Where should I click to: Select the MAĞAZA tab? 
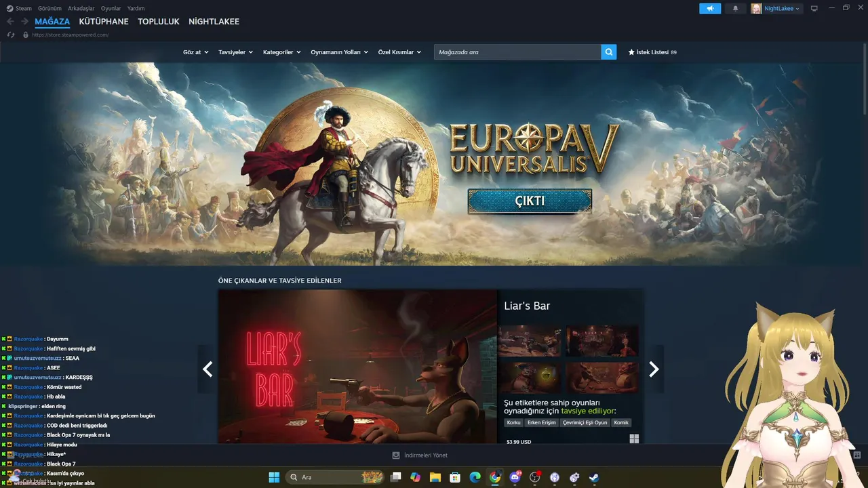(x=52, y=22)
